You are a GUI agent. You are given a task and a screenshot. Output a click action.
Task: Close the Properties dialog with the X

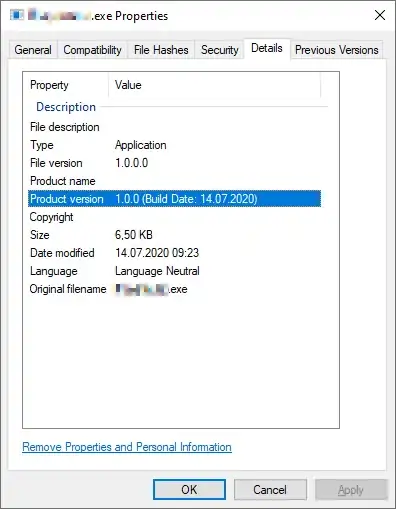pyautogui.click(x=380, y=15)
